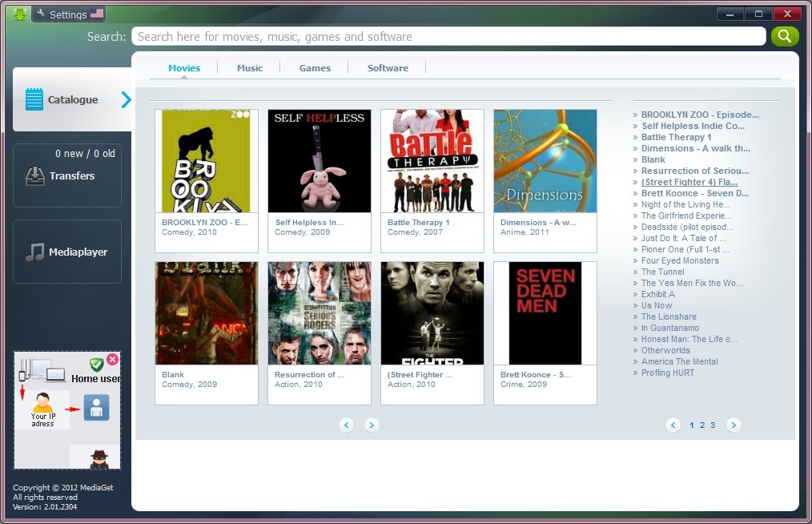Go to previous page of title list
Screen dimensions: 812x524
click(x=673, y=425)
